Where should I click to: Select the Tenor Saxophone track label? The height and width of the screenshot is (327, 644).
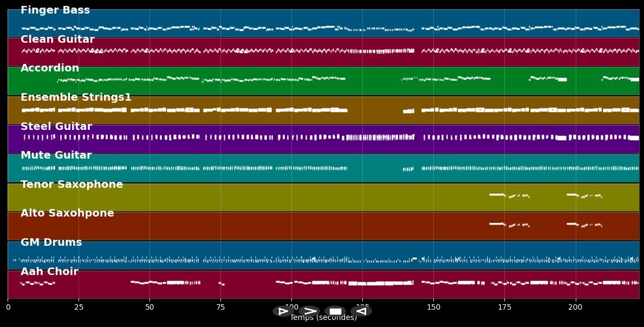coord(71,185)
